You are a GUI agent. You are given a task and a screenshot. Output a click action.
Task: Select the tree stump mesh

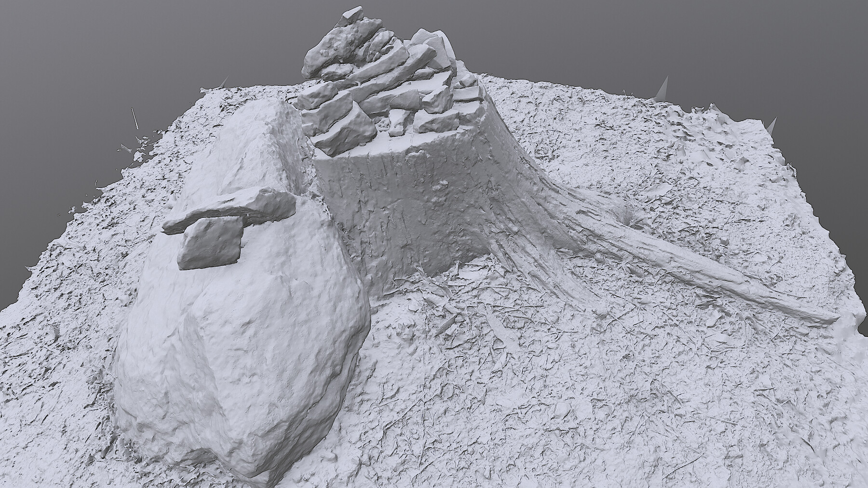(424, 202)
